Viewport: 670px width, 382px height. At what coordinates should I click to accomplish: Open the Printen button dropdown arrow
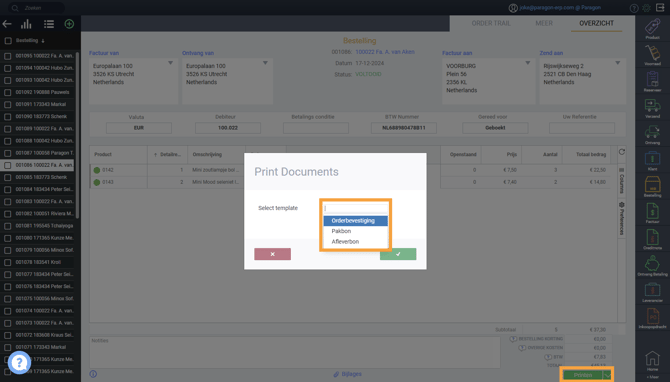pos(607,375)
